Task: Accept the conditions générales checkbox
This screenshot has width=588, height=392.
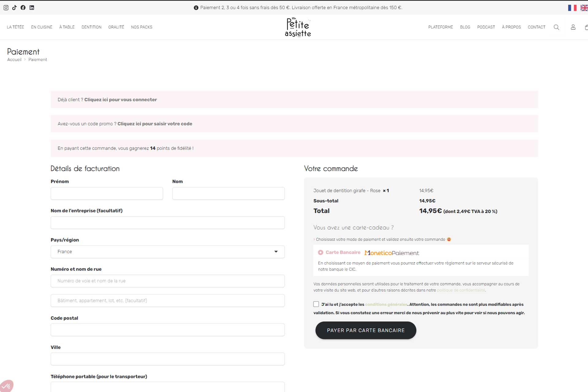Action: pos(316,304)
